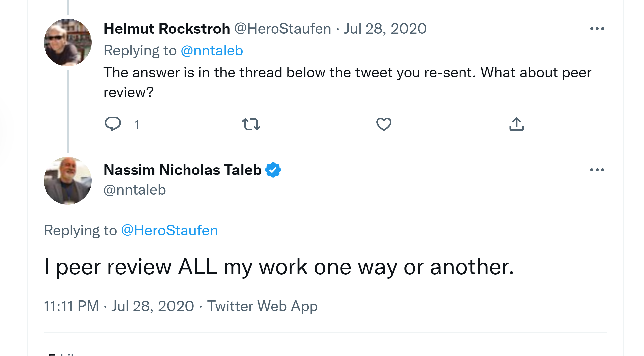Share Helmut Rockstroh's tweet
The image size is (644, 356).
point(516,124)
